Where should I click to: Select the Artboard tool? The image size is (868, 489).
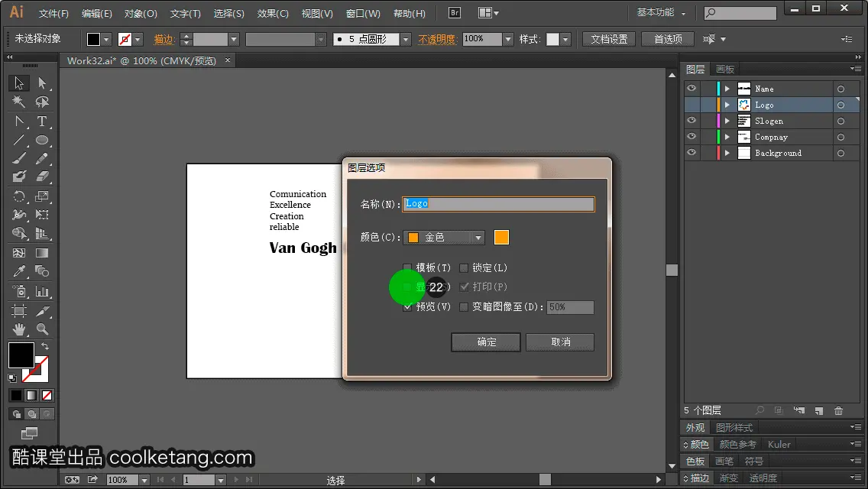[19, 311]
